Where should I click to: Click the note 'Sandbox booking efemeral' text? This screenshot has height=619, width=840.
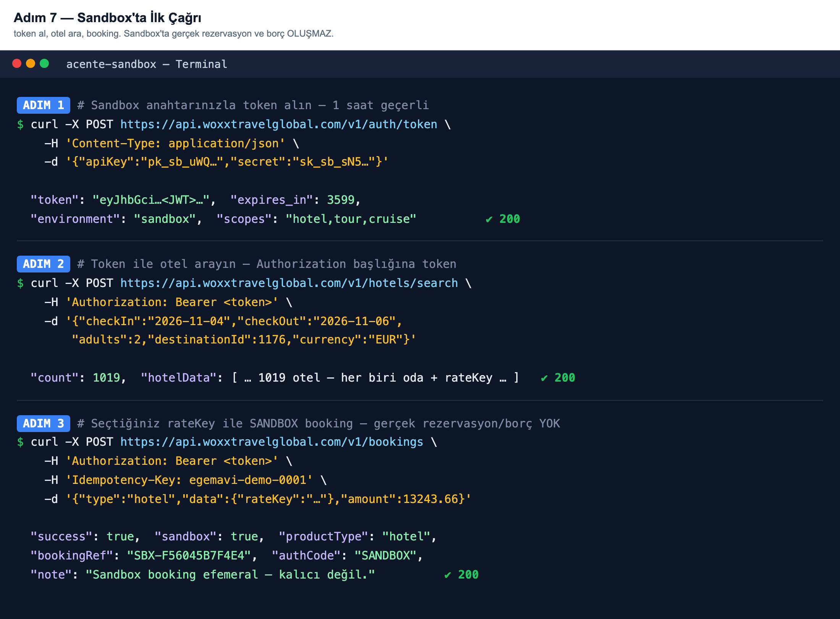coord(230,575)
